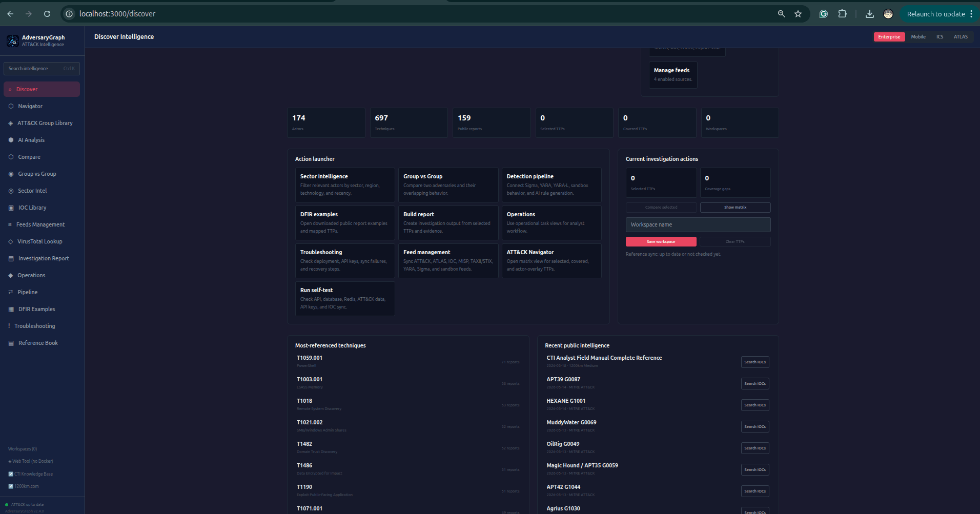
Task: Click the Pipeline sidebar icon
Action: pos(11,292)
